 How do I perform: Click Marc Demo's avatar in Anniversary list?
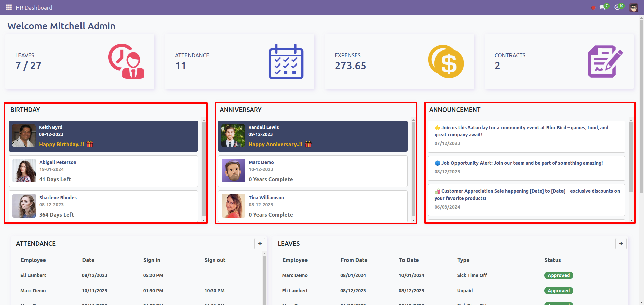tap(233, 171)
